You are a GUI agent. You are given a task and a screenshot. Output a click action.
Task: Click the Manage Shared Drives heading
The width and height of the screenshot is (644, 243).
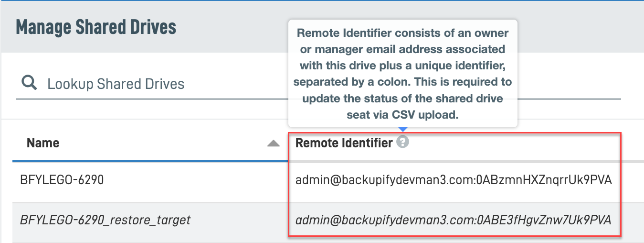point(96,27)
